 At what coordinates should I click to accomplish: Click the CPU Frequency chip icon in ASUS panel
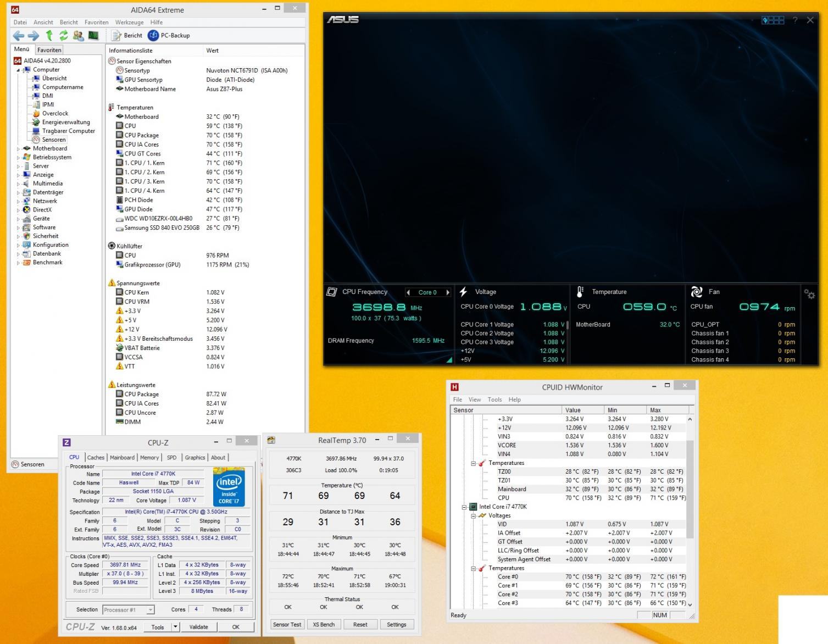[331, 292]
